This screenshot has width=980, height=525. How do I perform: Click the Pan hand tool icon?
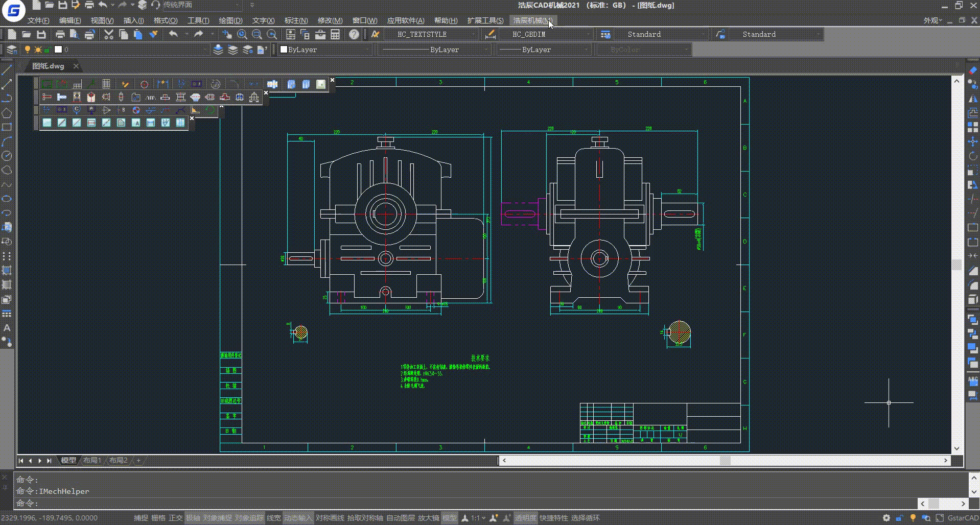tap(227, 34)
